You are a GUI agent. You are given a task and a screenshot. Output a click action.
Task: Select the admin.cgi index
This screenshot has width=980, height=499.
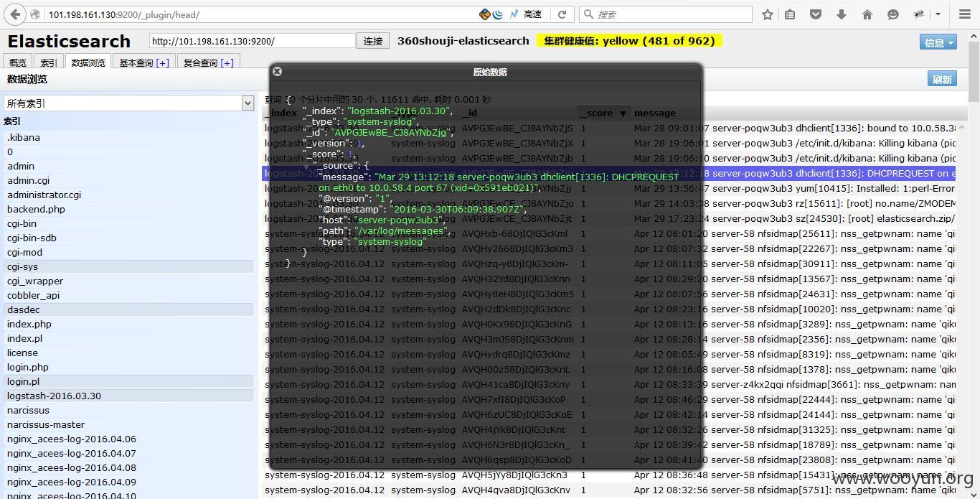[129, 180]
